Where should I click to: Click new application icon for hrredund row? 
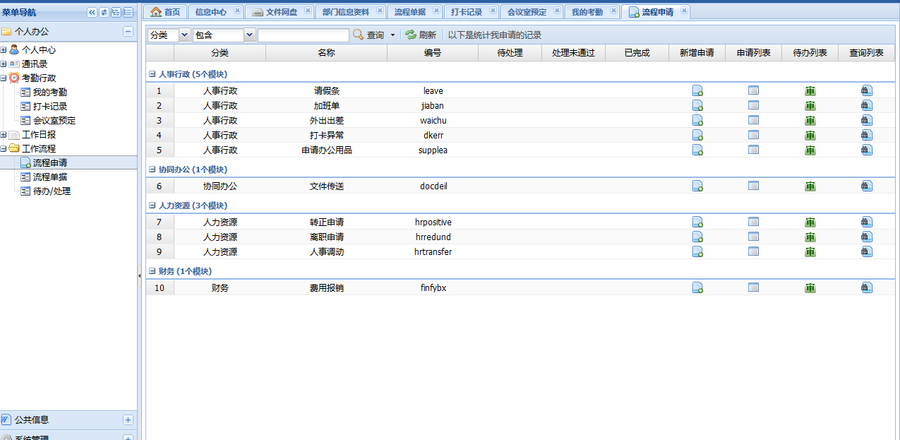click(697, 237)
